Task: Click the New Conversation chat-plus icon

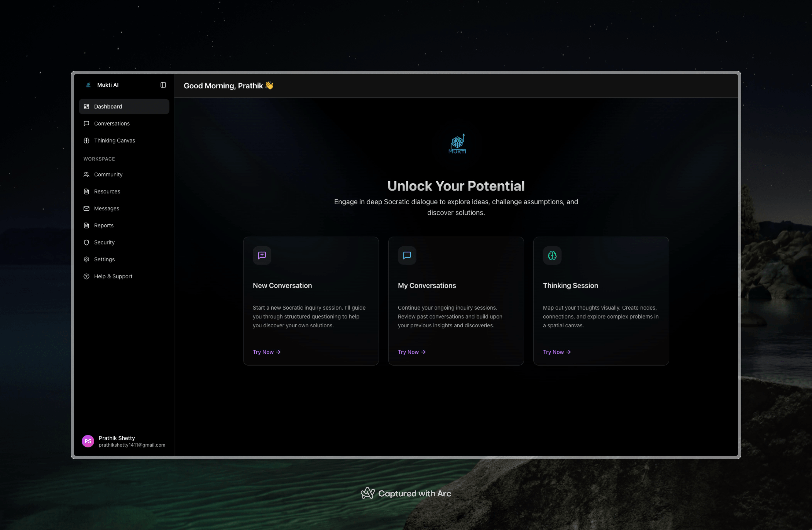Action: click(x=262, y=255)
